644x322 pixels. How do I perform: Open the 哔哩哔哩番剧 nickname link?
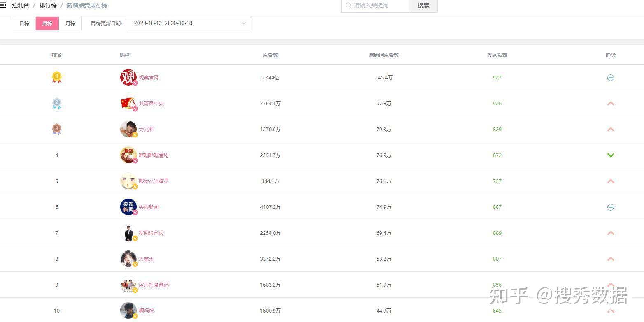point(153,155)
